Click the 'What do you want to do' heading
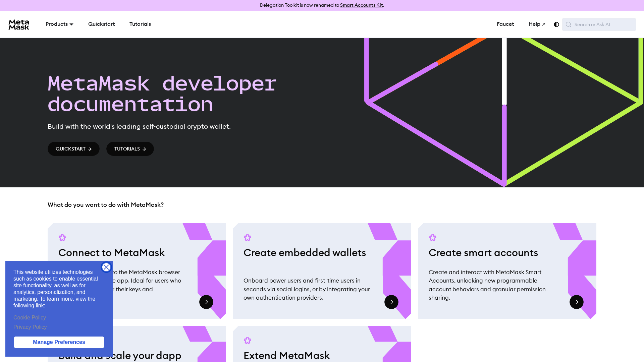Screen dimensions: 644x362 (106, 205)
